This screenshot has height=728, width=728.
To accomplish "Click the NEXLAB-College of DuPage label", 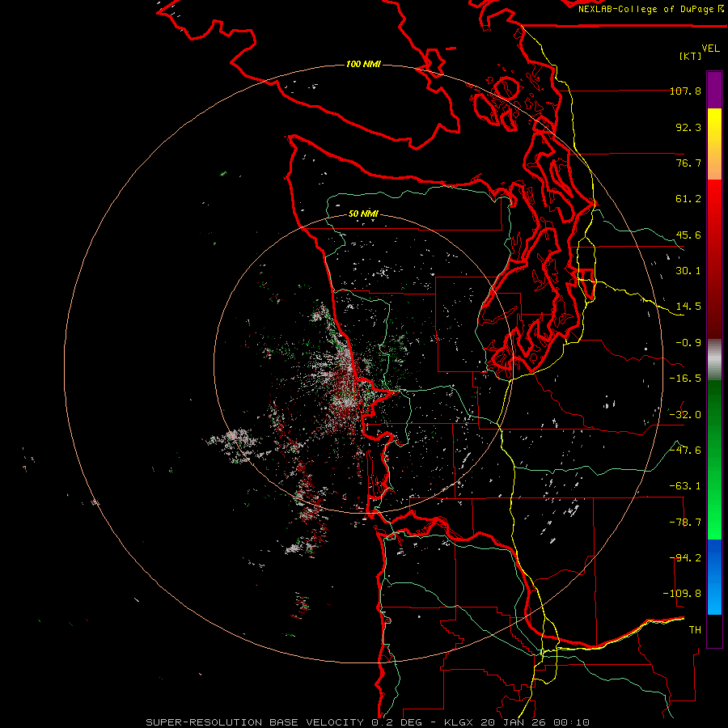I will click(650, 9).
